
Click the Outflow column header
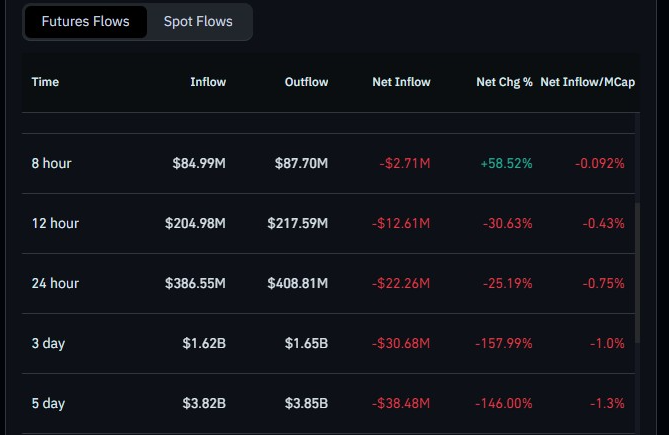(306, 82)
